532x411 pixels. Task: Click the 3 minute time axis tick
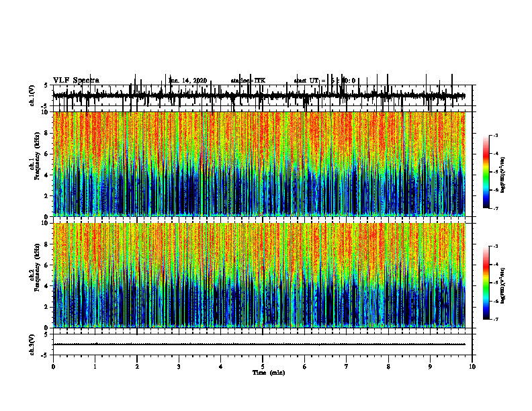coord(179,367)
